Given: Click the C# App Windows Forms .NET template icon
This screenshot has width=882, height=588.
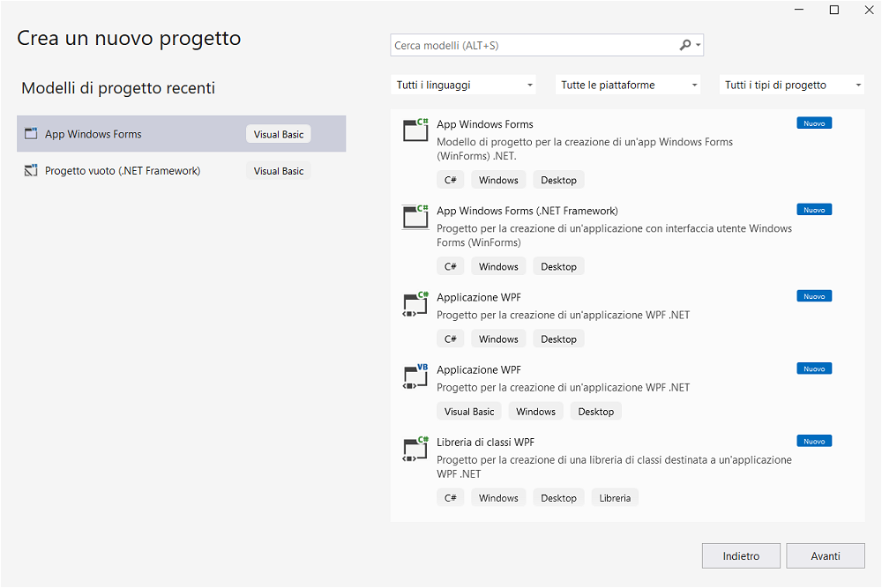Looking at the screenshot, I should click(416, 130).
